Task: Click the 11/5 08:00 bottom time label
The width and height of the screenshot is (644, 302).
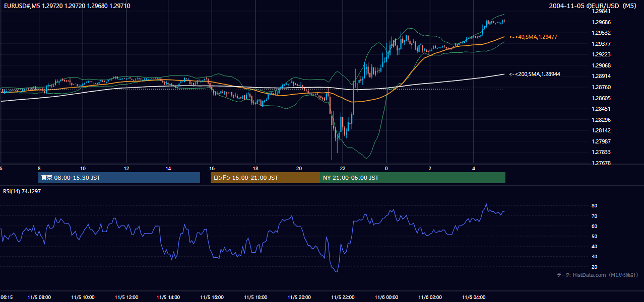Action: tap(39, 297)
